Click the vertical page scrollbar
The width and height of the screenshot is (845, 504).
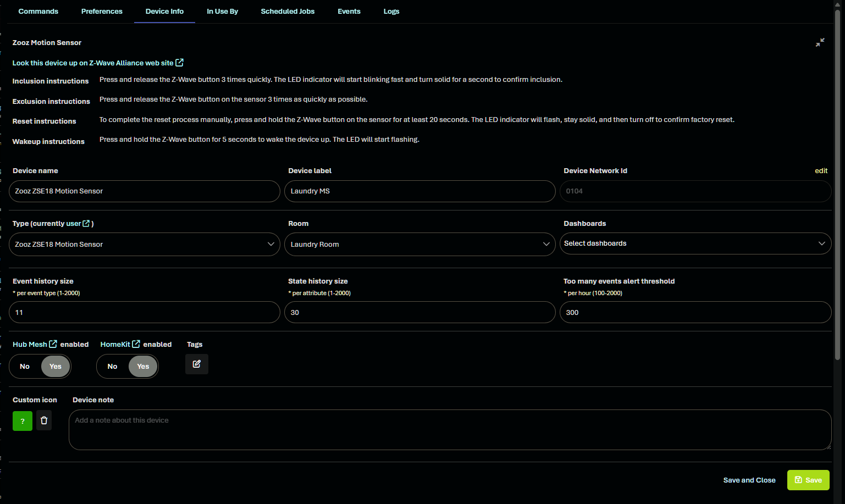(838, 184)
